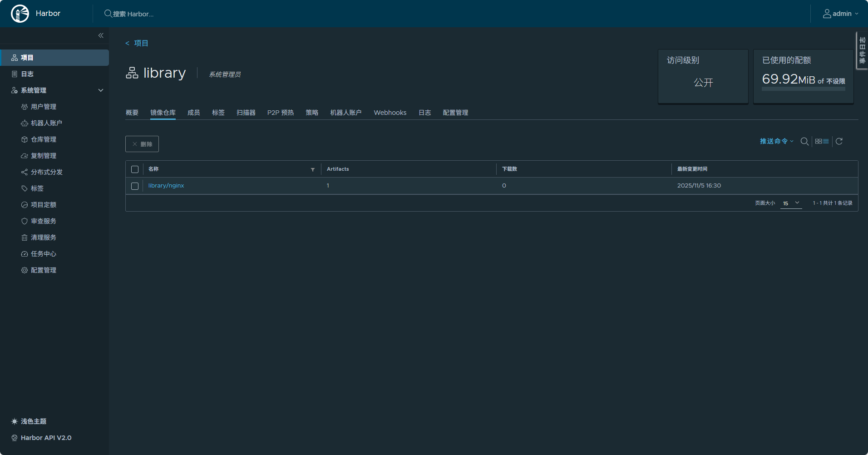Open the project 配置管理 tab
The width and height of the screenshot is (868, 455).
pyautogui.click(x=456, y=113)
